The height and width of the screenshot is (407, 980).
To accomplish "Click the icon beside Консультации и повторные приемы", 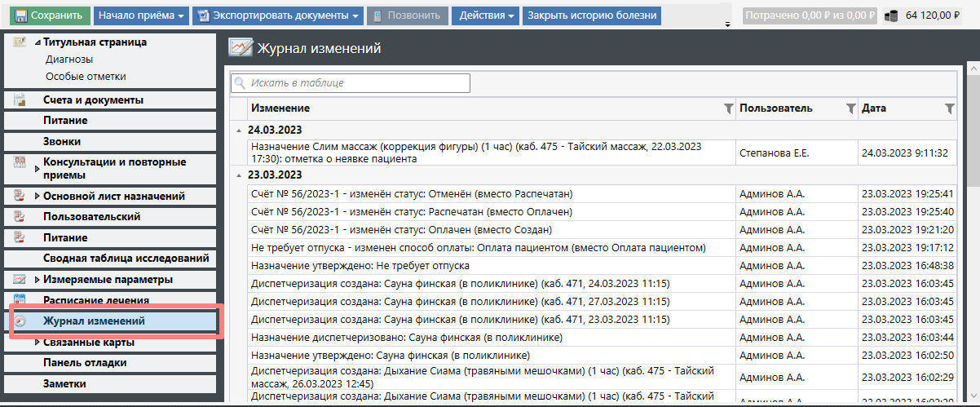I will [x=20, y=162].
